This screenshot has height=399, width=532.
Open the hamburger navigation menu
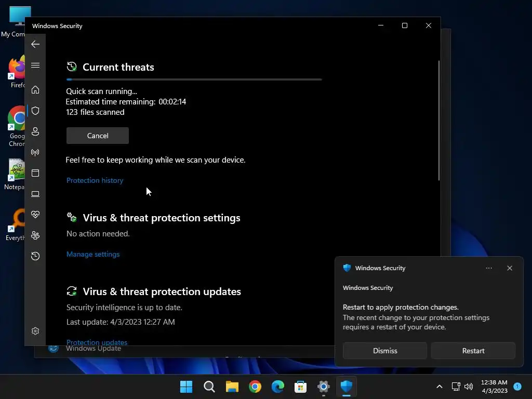35,65
